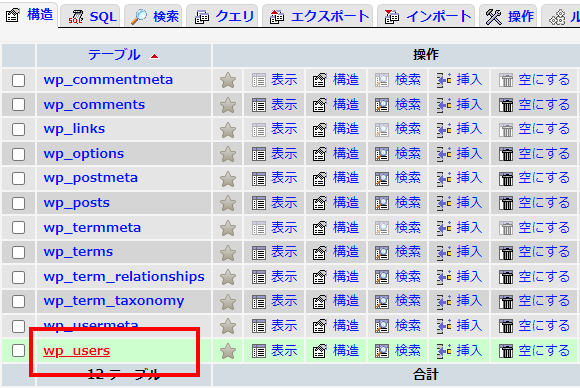Screen dimensions: 580x388
Task: Click favorite star for wp_commentmeta
Action: 228,80
